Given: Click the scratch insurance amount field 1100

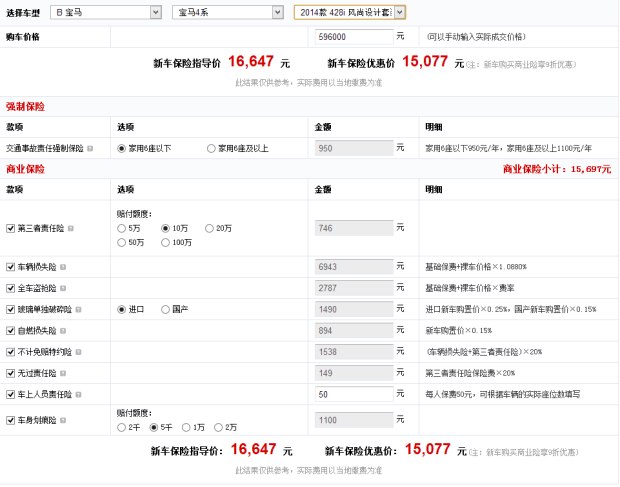Looking at the screenshot, I should click(354, 421).
